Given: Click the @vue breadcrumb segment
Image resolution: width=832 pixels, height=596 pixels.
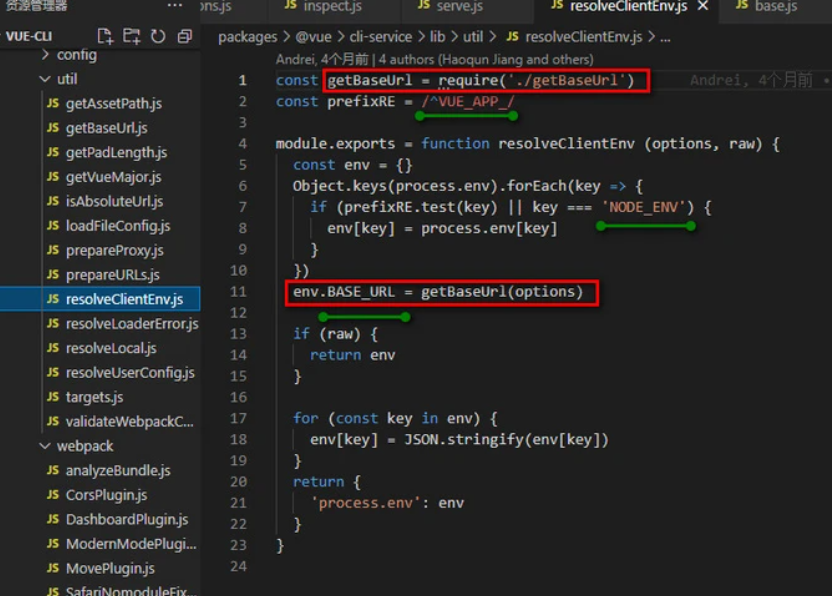Looking at the screenshot, I should pyautogui.click(x=313, y=37).
